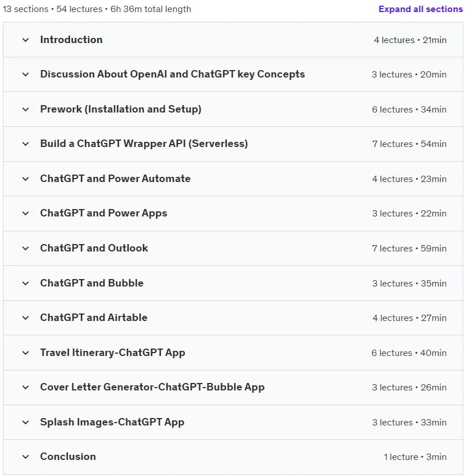Click the chevron for ChatGPT and Bubble
Image resolution: width=465 pixels, height=476 pixels.
pos(25,283)
